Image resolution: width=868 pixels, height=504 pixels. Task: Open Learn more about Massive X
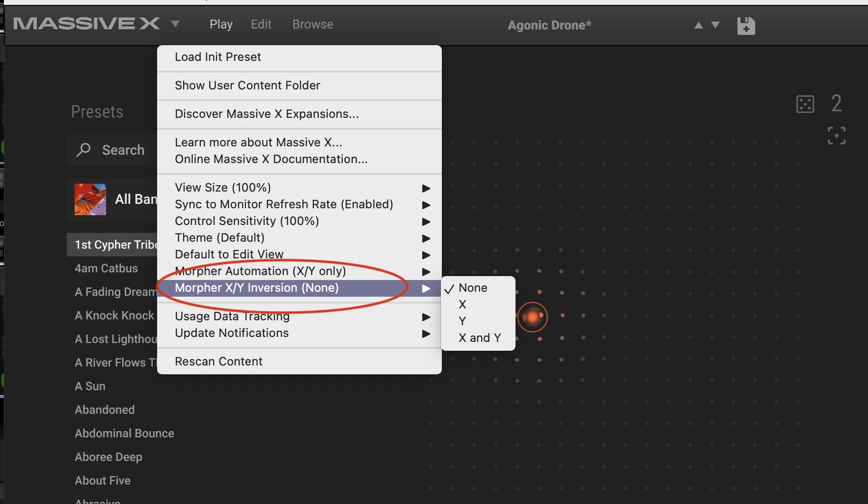[x=299, y=142]
